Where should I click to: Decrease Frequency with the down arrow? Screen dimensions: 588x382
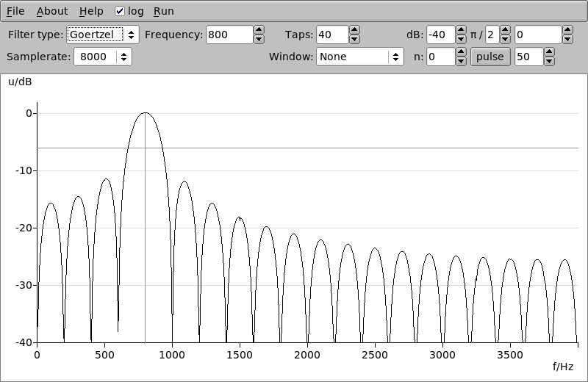click(259, 39)
